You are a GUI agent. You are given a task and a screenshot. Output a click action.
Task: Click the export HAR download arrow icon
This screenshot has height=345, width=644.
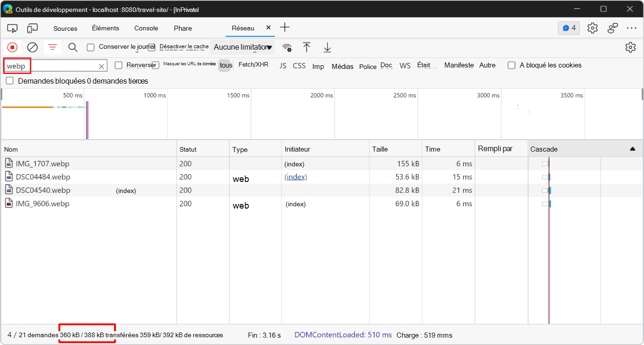327,47
